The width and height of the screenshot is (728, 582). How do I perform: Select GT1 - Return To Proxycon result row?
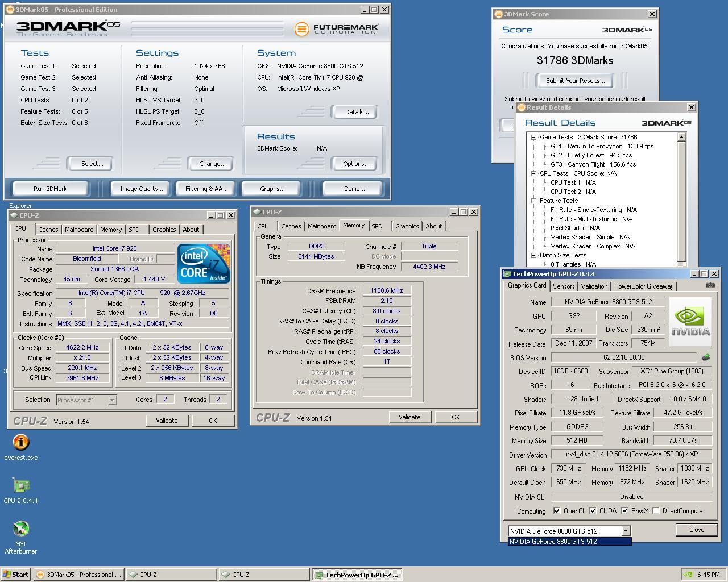pyautogui.click(x=602, y=146)
